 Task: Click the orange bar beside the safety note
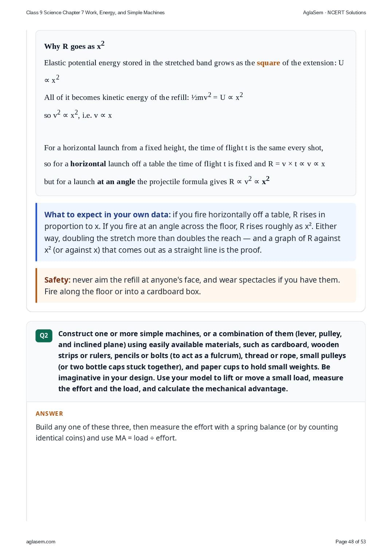[x=36, y=286]
